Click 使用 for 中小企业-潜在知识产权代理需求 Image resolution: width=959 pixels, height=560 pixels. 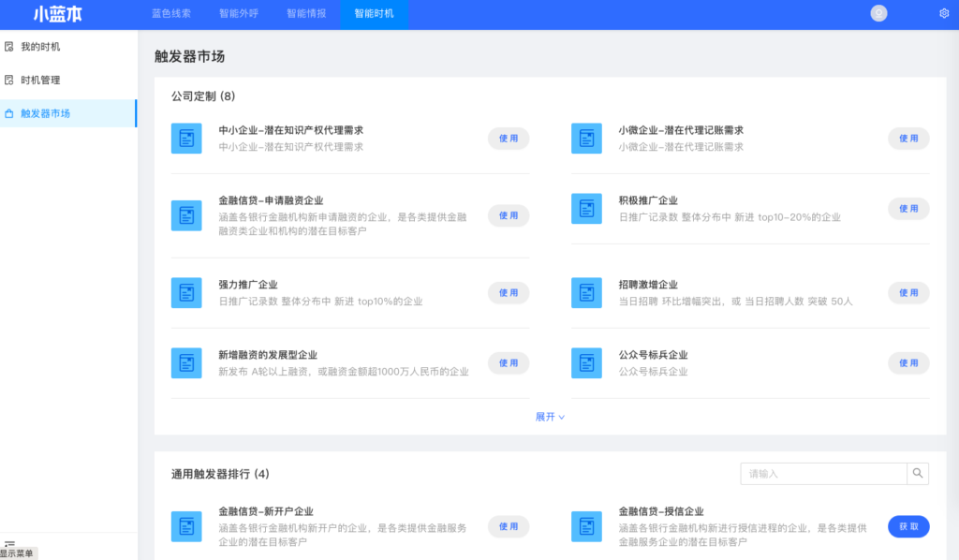pos(509,138)
